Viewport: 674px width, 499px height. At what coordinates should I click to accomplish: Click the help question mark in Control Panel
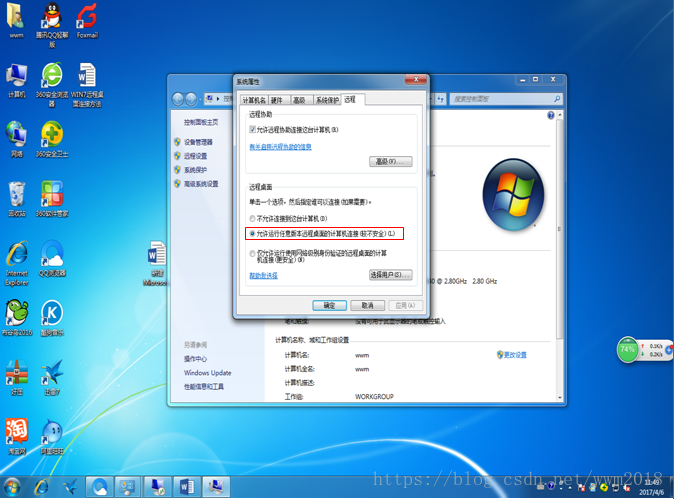(x=551, y=115)
